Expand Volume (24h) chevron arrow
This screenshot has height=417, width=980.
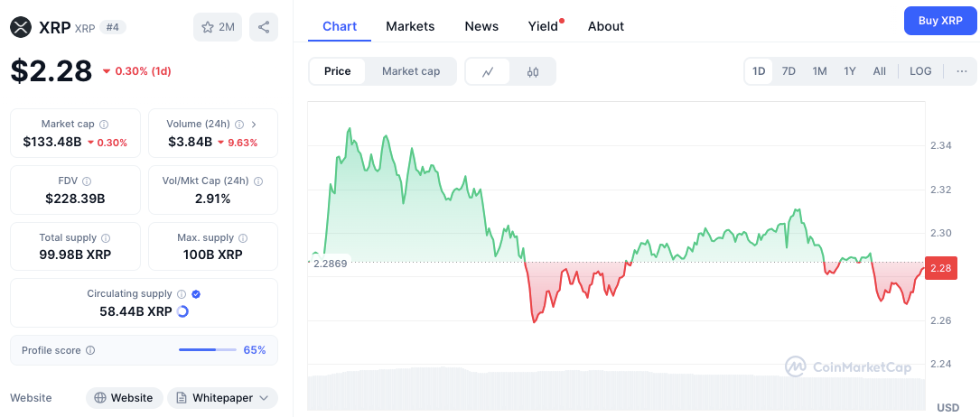click(253, 125)
